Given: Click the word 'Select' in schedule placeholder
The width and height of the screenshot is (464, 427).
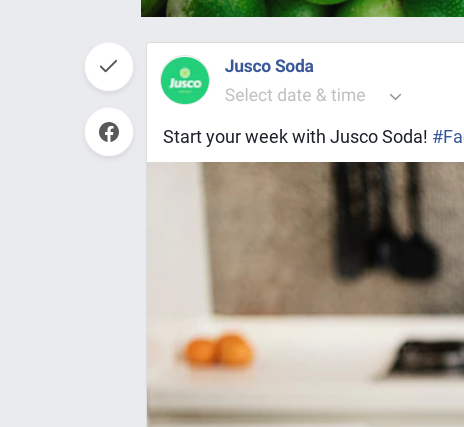Looking at the screenshot, I should [x=248, y=95].
